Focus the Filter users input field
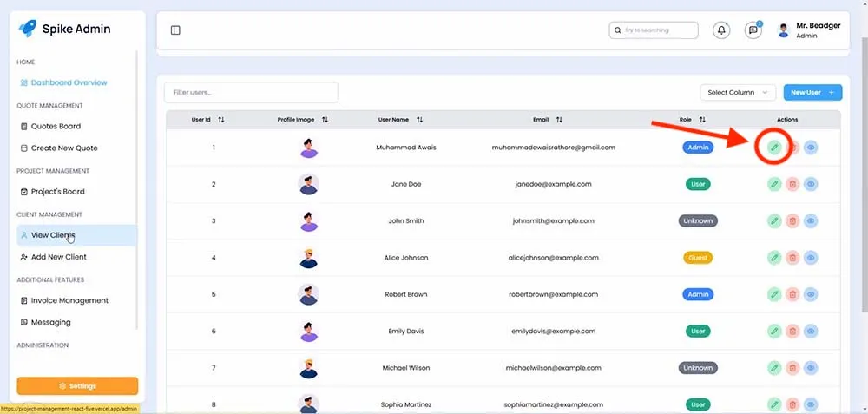This screenshot has width=868, height=414. click(251, 92)
